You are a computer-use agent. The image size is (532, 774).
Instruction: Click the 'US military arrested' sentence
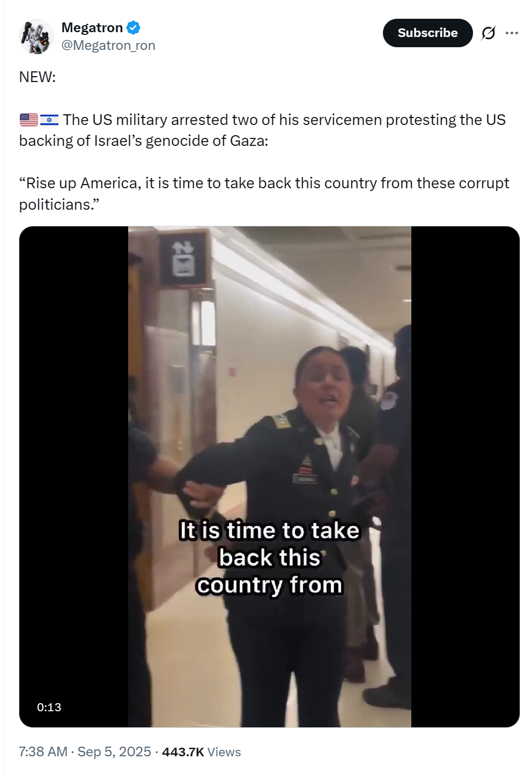[263, 130]
